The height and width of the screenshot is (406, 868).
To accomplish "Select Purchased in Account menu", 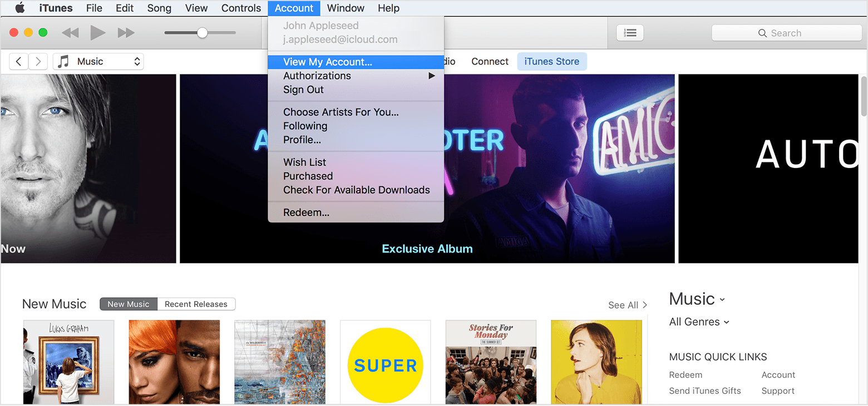I will pyautogui.click(x=356, y=176).
